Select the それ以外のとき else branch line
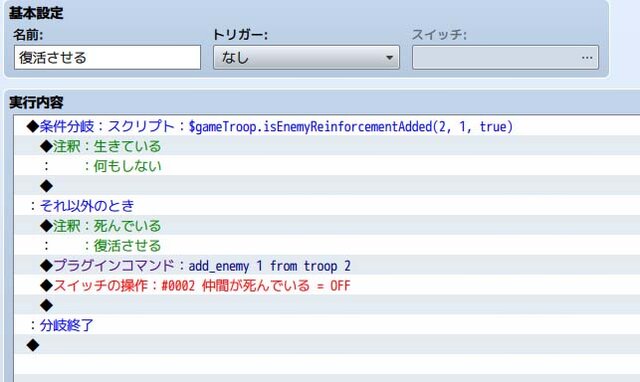The image size is (640, 382). click(327, 205)
